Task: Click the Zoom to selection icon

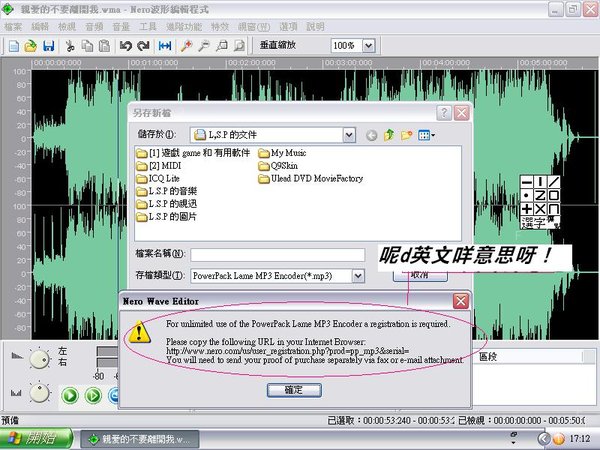Action: click(222, 46)
